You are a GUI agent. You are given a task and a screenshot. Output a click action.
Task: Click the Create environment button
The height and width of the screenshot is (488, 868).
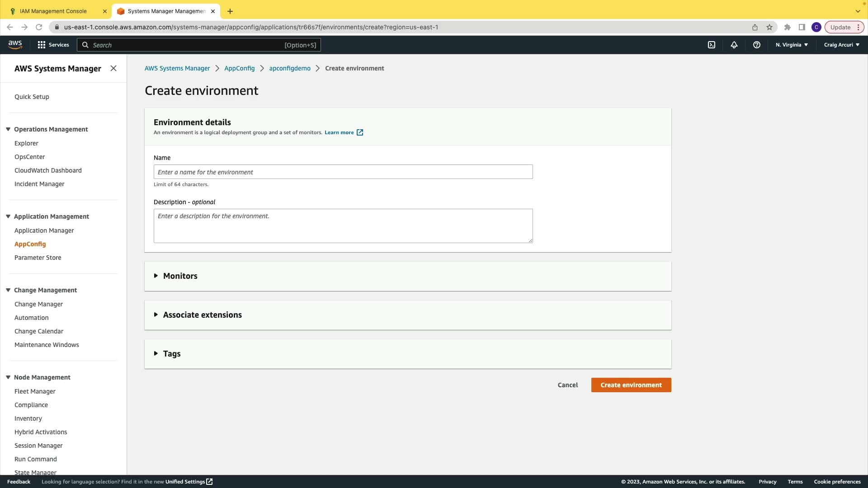(x=631, y=385)
